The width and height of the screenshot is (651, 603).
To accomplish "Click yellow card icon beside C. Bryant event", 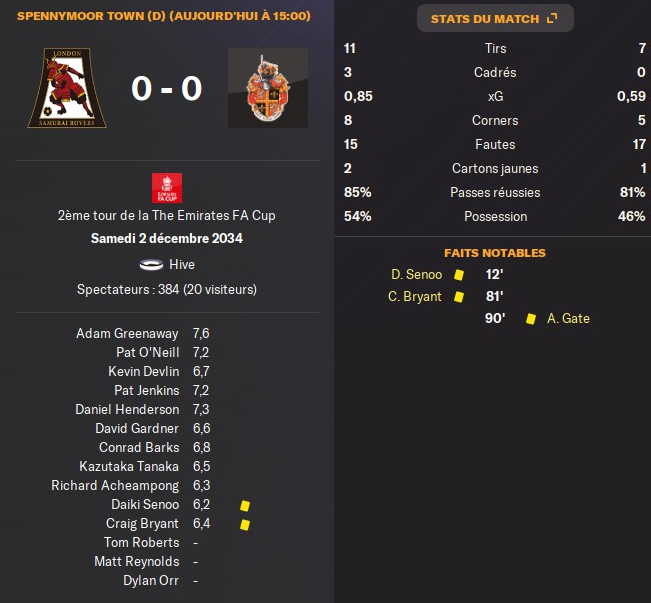I will (x=459, y=296).
